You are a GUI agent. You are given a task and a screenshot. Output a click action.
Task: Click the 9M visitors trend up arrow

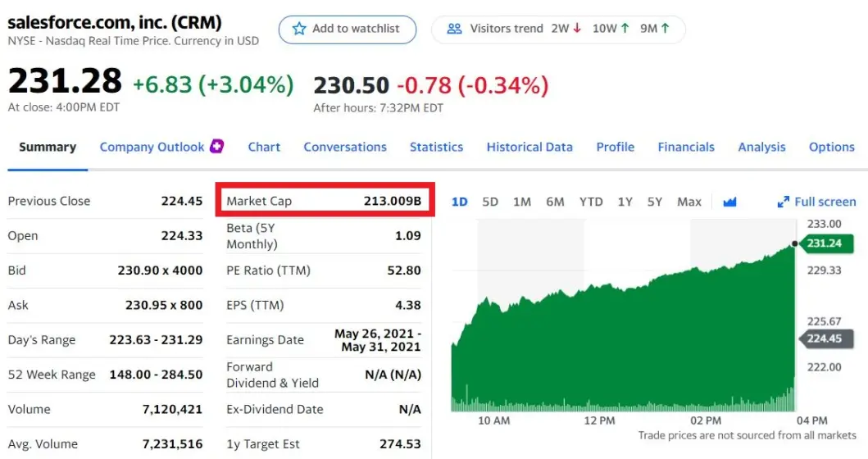[666, 28]
